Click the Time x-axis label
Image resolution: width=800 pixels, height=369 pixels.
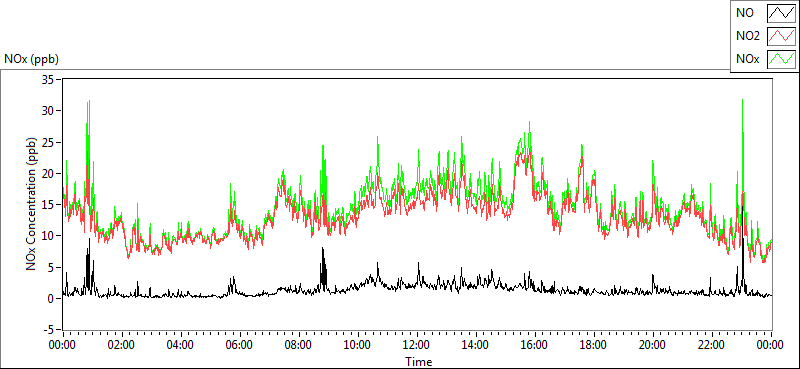[419, 362]
